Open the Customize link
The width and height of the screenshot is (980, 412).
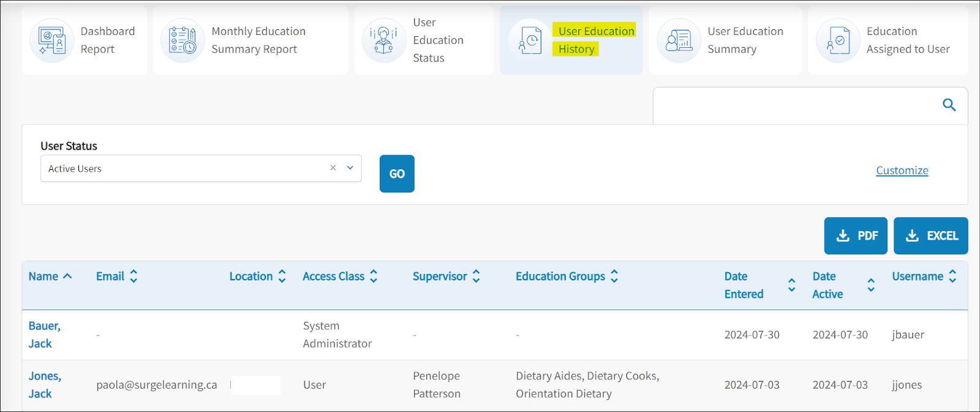coord(902,170)
